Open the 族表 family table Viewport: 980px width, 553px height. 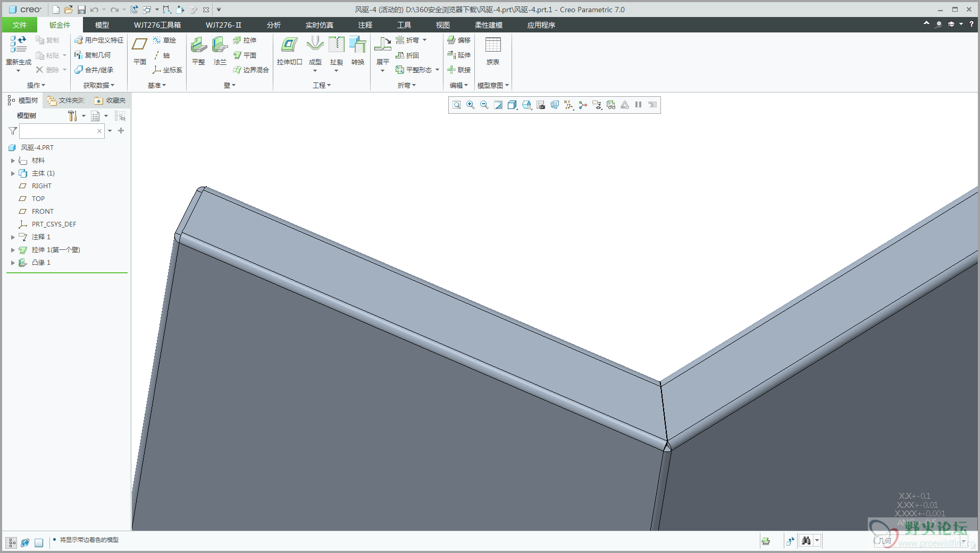click(x=493, y=51)
